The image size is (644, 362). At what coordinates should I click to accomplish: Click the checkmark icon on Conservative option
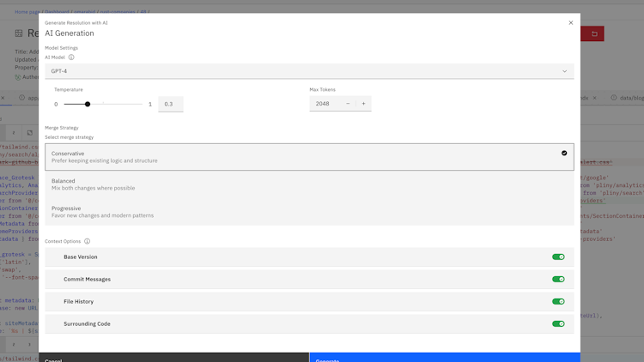pos(564,153)
